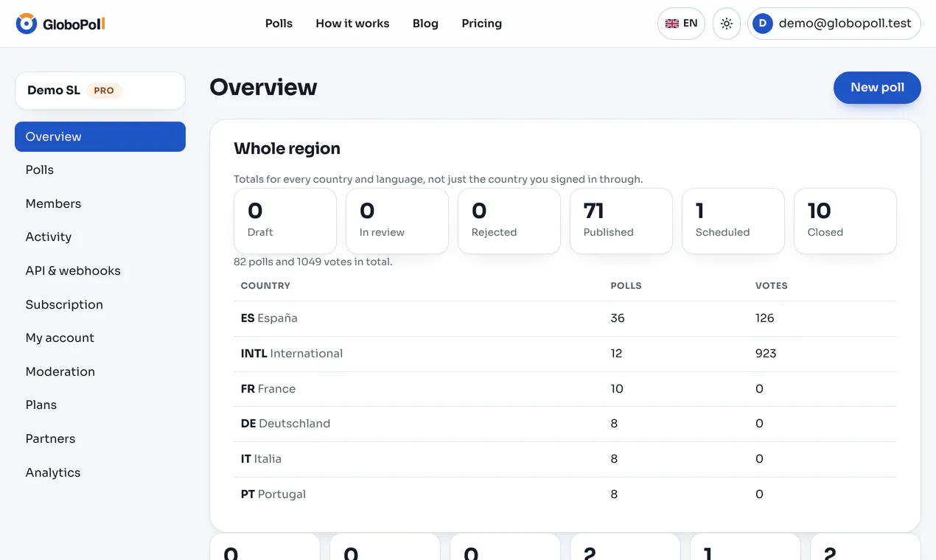Screen dimensions: 936x560
Task: Click the ES España country row
Action: [565, 318]
